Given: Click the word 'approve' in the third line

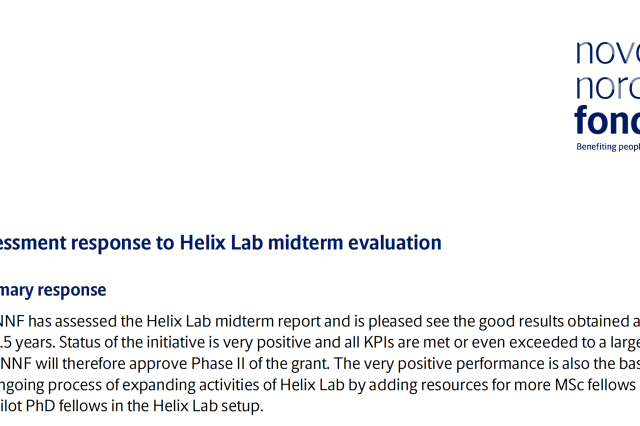Looking at the screenshot, I should [x=158, y=364].
